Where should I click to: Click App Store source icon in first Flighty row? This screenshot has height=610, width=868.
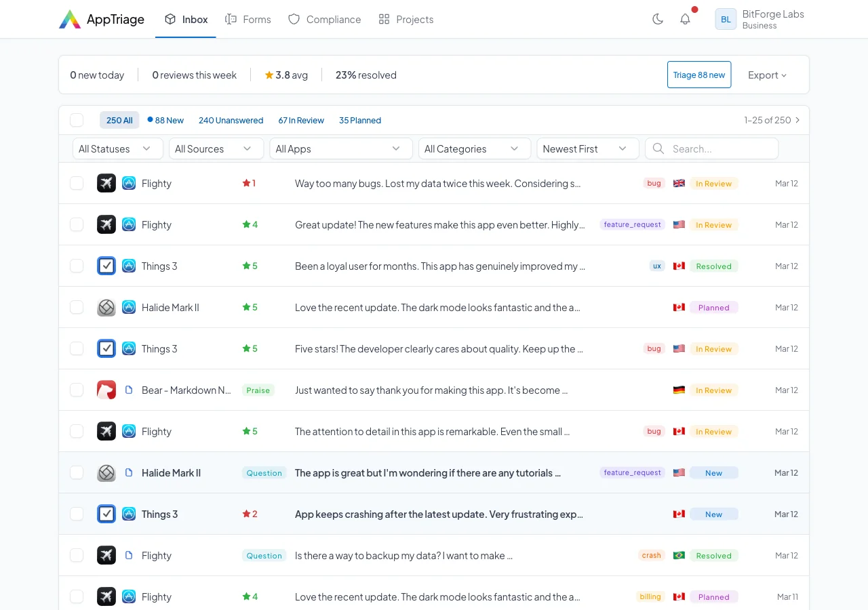pyautogui.click(x=129, y=183)
